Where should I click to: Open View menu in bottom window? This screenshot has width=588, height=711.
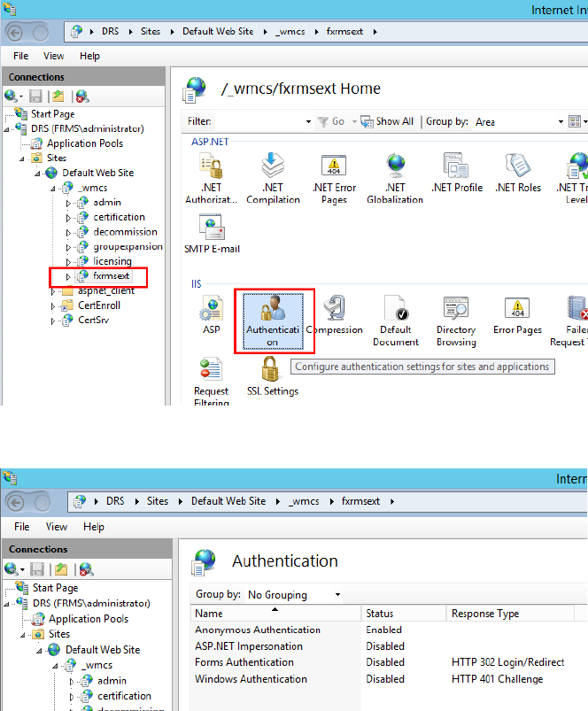[57, 527]
